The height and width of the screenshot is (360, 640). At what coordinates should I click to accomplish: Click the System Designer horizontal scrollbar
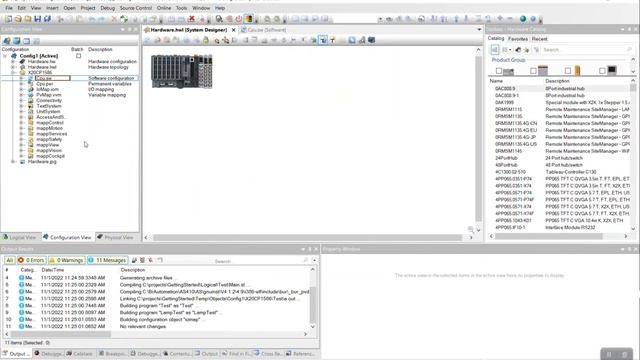pyautogui.click(x=308, y=237)
